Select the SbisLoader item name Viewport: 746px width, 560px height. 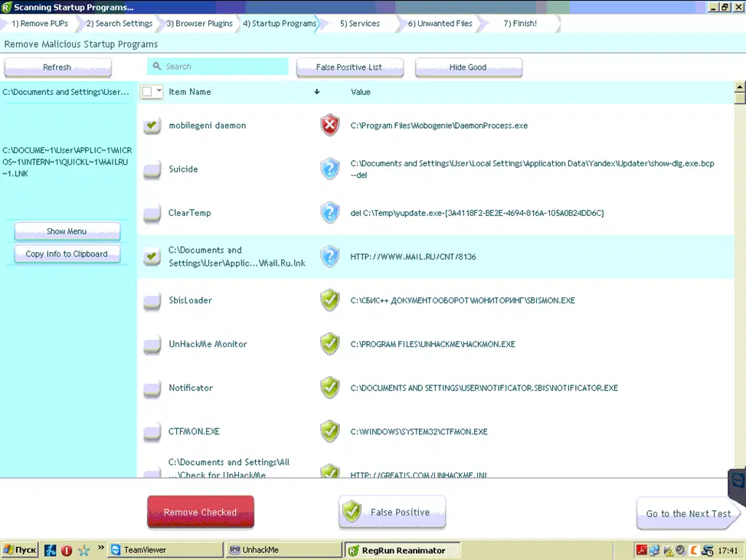[x=190, y=300]
